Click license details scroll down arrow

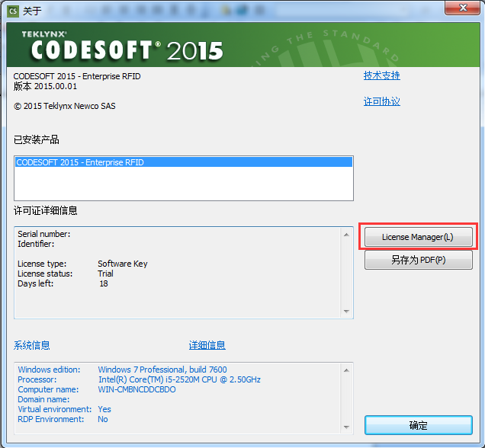[x=346, y=311]
